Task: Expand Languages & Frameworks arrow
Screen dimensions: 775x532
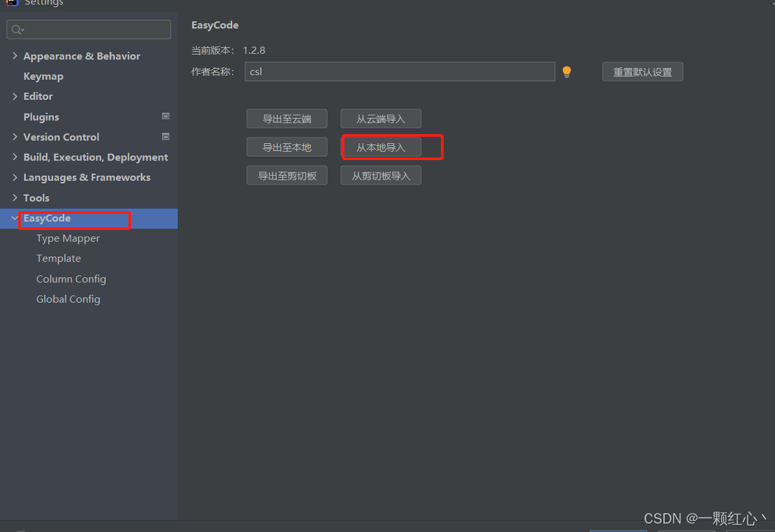Action: (15, 178)
